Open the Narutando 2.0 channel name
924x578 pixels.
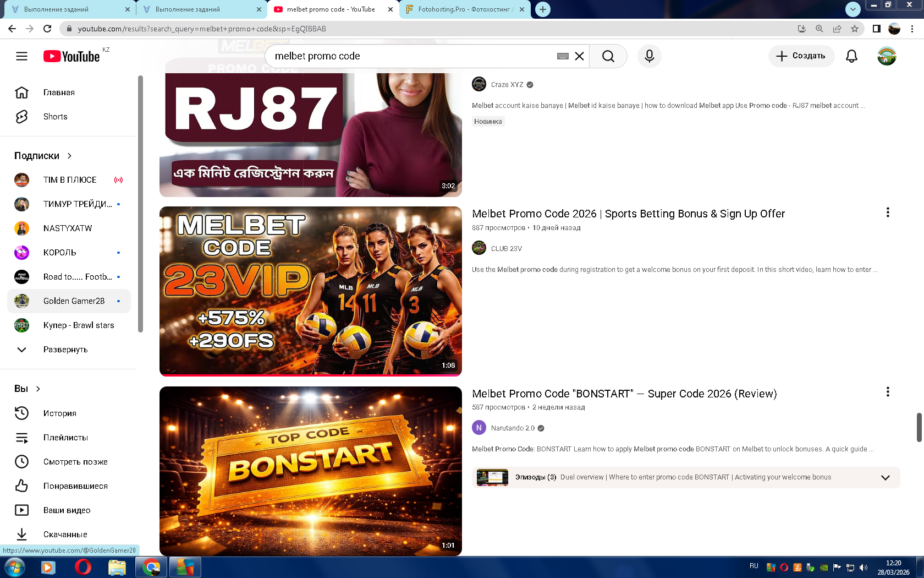click(x=513, y=428)
